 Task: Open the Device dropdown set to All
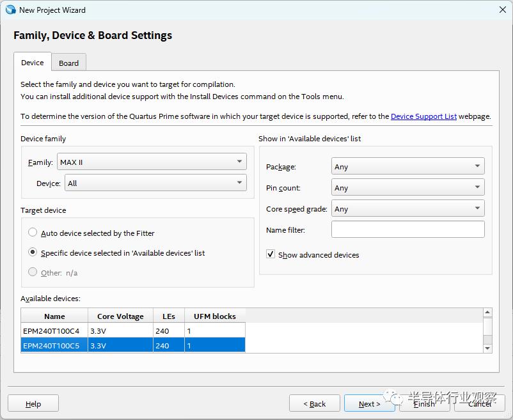click(154, 183)
